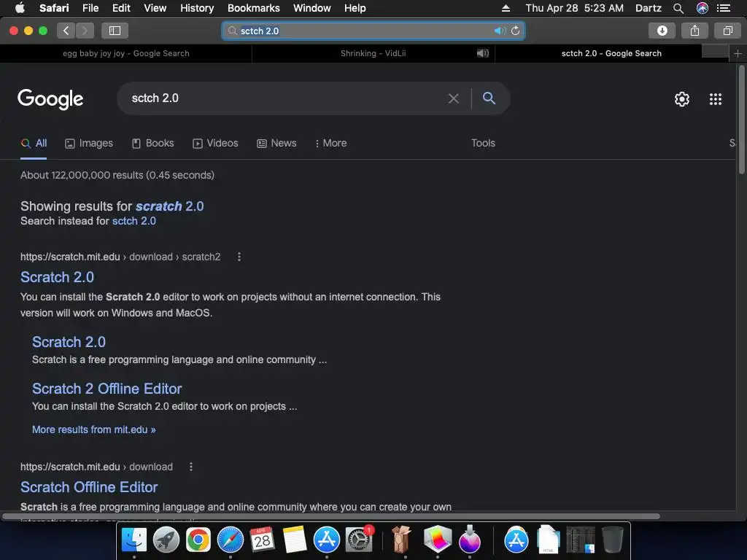Open the search Tools options
Viewport: 747px width, 560px height.
(x=483, y=144)
